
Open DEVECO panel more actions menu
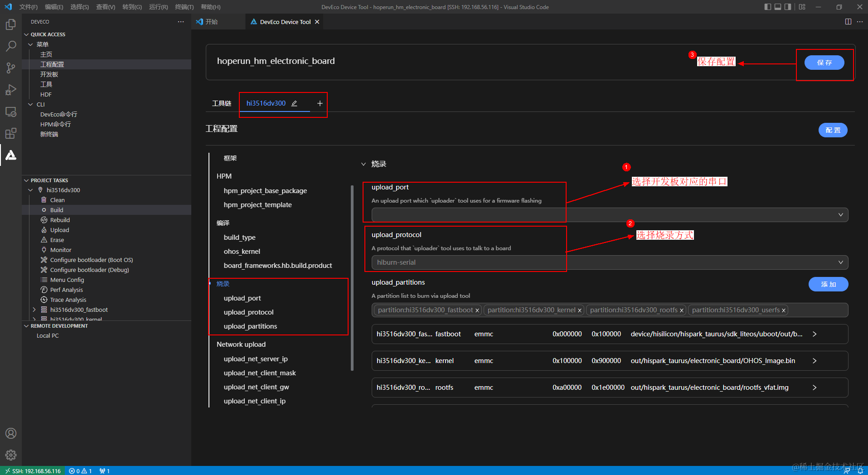[181, 22]
